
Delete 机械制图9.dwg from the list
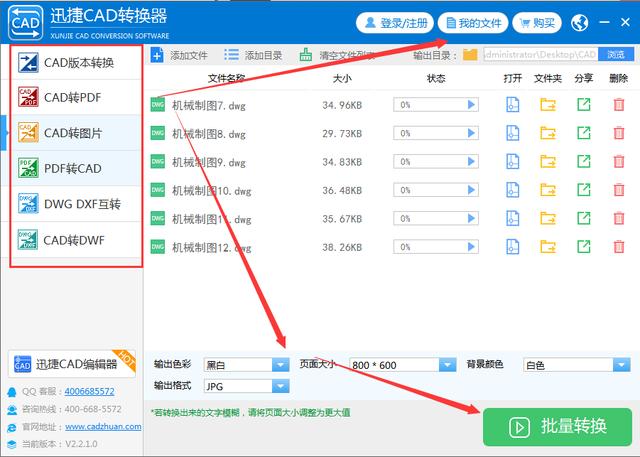(619, 162)
